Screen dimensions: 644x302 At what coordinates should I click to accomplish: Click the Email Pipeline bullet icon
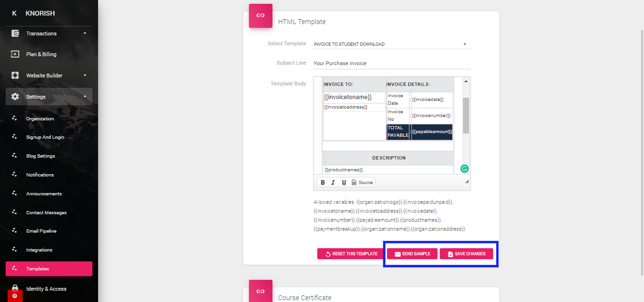click(15, 231)
